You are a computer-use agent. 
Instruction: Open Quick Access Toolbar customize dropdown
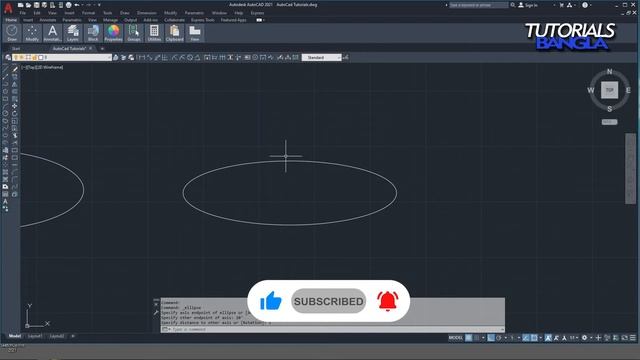(x=99, y=5)
